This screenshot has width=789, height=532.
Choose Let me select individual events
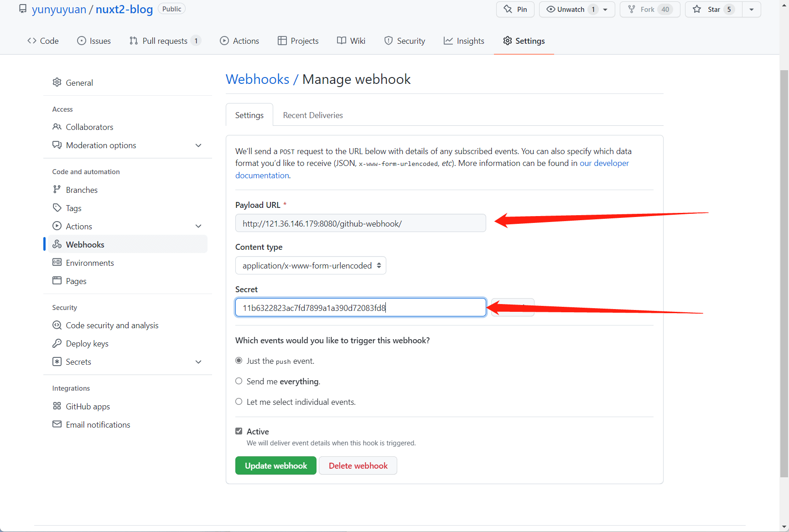[x=239, y=402]
